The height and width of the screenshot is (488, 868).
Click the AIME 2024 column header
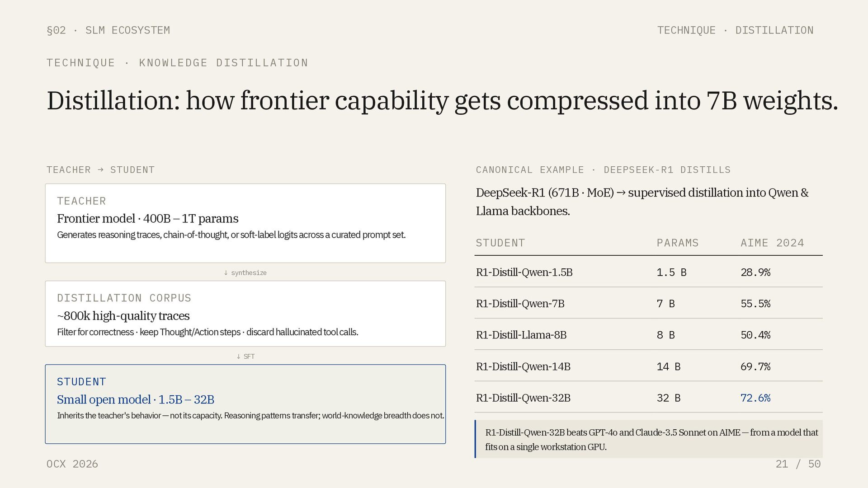(x=772, y=243)
